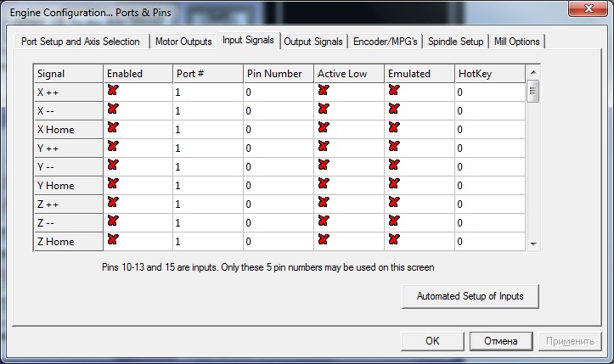The image size is (614, 364).
Task: Click the signal table scrollbar thumb
Action: point(532,91)
